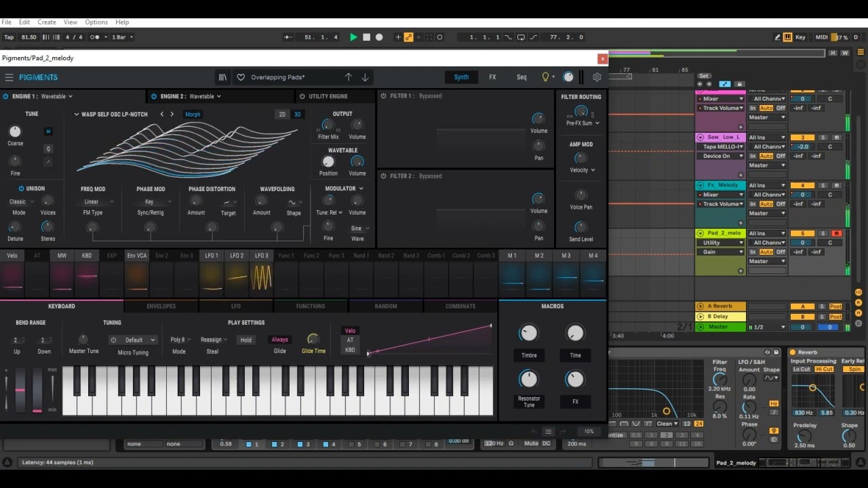
Task: Click the blue automation mode icon
Action: pyautogui.click(x=725, y=84)
